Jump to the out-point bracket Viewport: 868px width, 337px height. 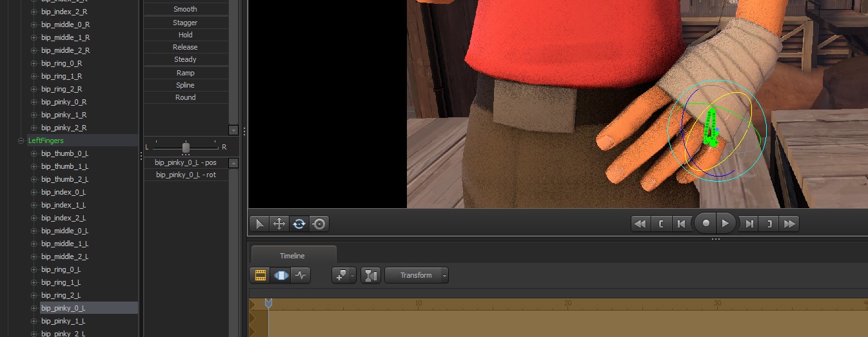pyautogui.click(x=769, y=224)
